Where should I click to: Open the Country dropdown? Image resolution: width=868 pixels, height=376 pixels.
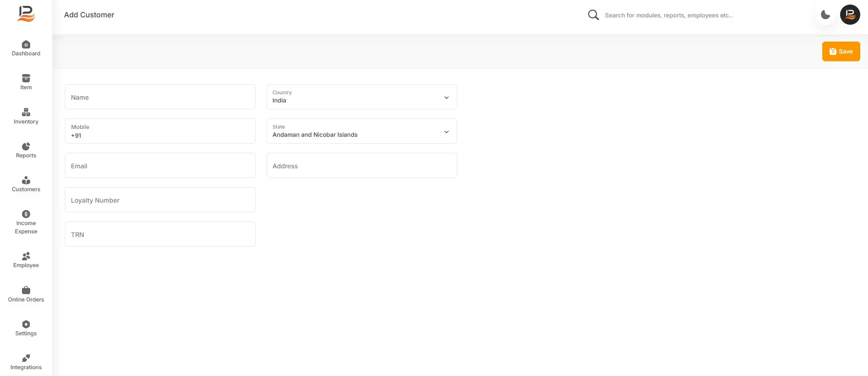tap(362, 97)
